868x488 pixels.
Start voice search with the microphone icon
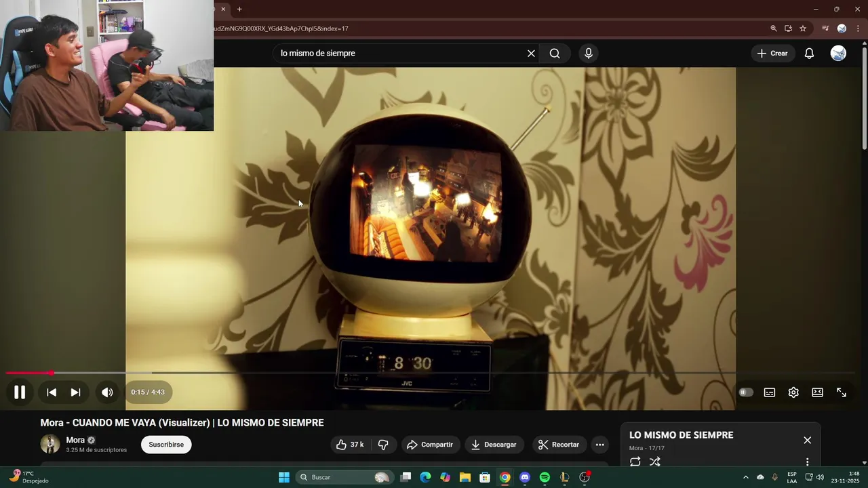[x=589, y=54]
